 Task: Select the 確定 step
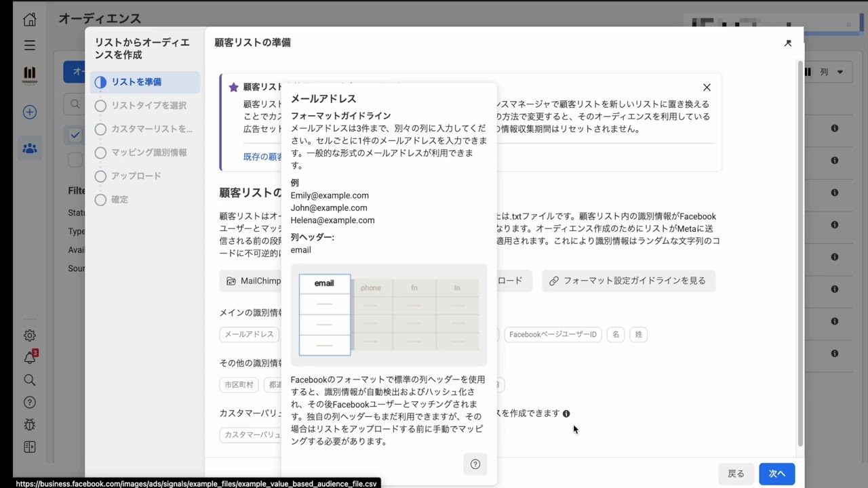click(145, 200)
